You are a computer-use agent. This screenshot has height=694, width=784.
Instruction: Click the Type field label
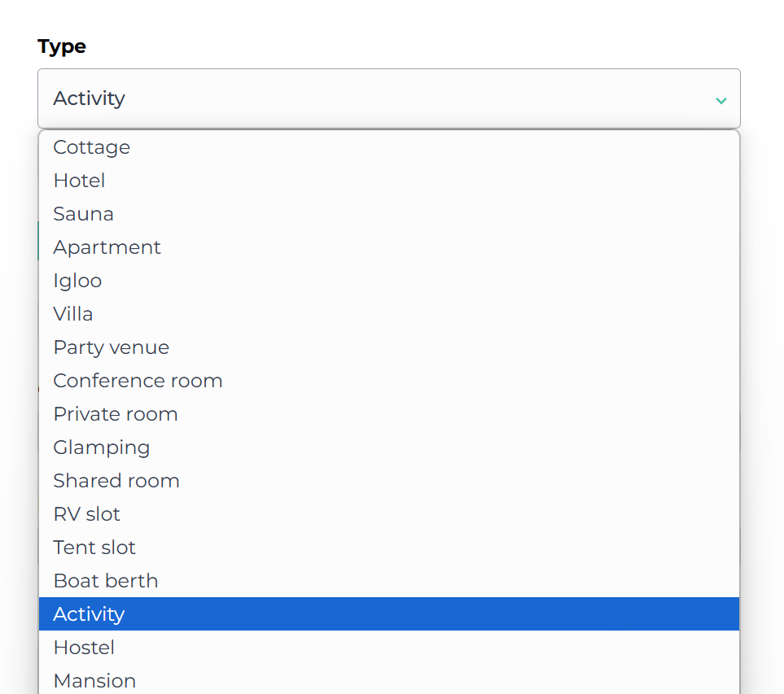pos(62,46)
